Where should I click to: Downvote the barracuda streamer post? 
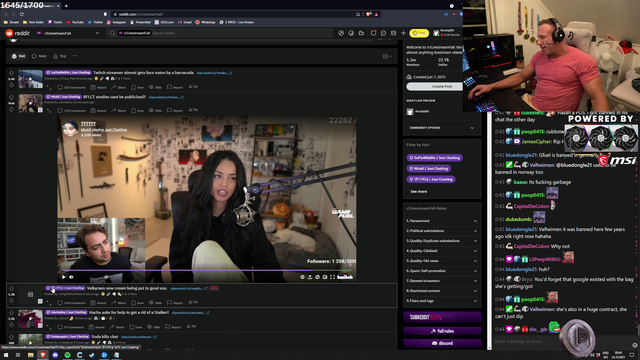pyautogui.click(x=11, y=85)
